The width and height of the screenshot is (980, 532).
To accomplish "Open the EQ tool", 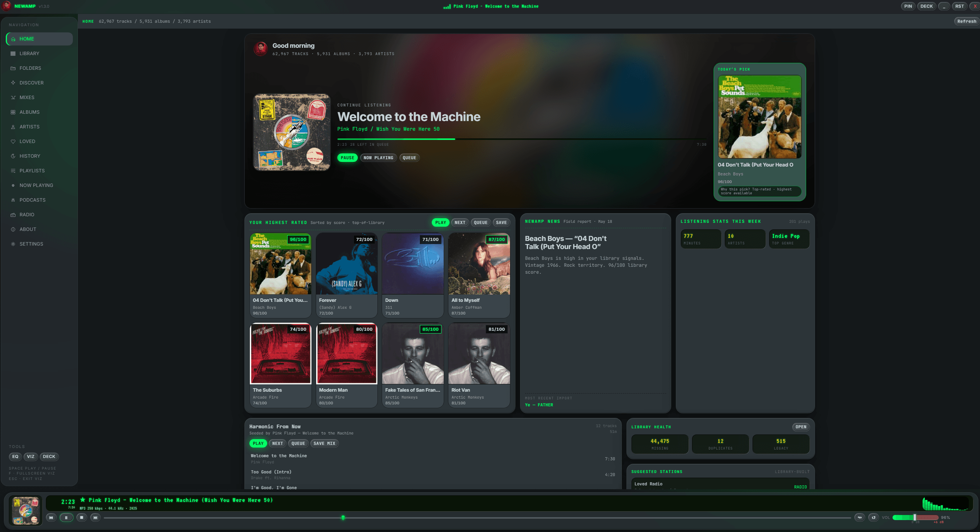I will [x=15, y=456].
